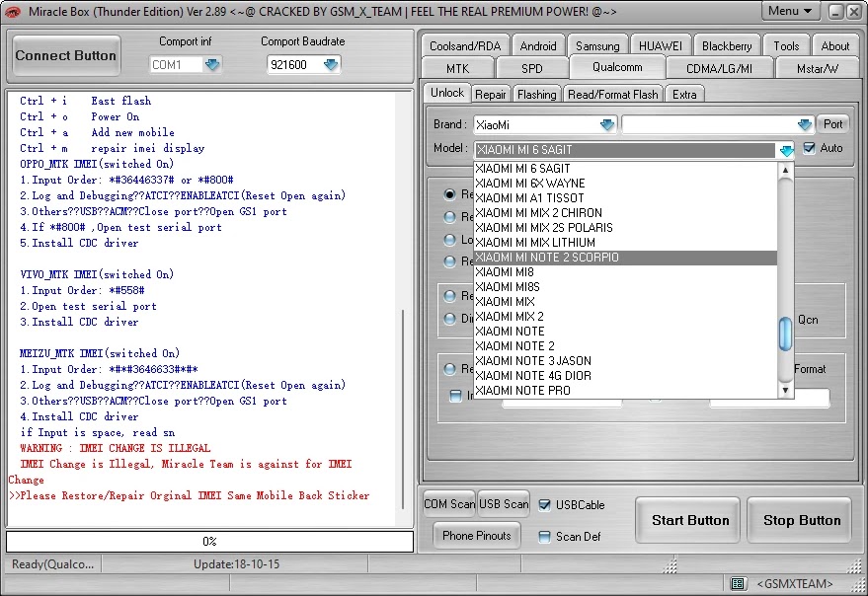The height and width of the screenshot is (596, 868).
Task: Select XIAOMI MI8S in model list
Action: (625, 287)
